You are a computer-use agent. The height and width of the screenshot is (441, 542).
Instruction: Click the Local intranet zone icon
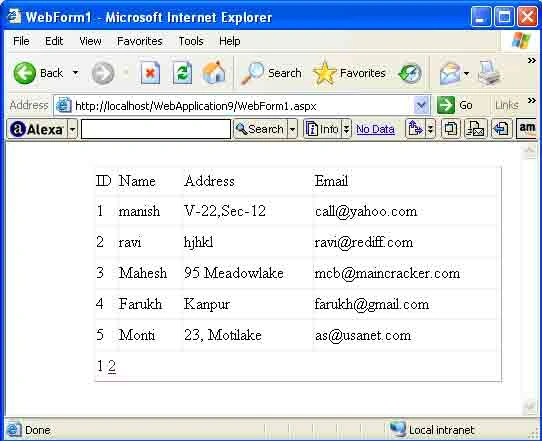[398, 429]
